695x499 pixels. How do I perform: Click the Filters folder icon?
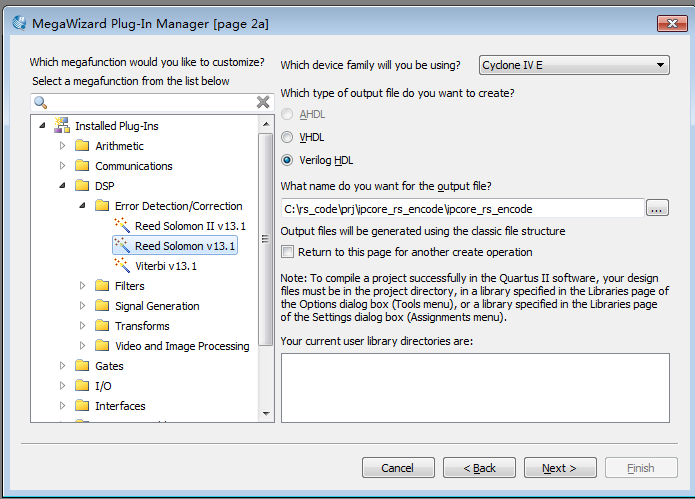click(x=102, y=285)
